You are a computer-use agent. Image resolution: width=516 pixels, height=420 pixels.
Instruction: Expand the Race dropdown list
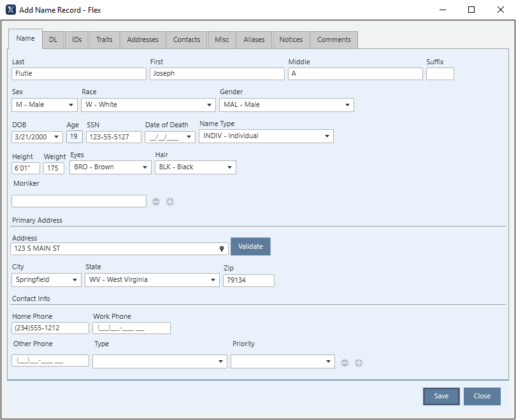(148, 105)
